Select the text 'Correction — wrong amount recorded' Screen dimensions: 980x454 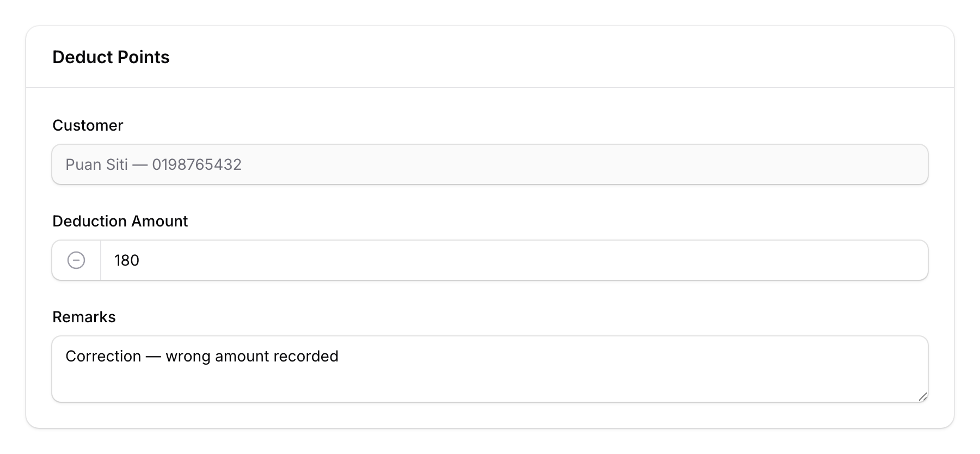pyautogui.click(x=202, y=356)
